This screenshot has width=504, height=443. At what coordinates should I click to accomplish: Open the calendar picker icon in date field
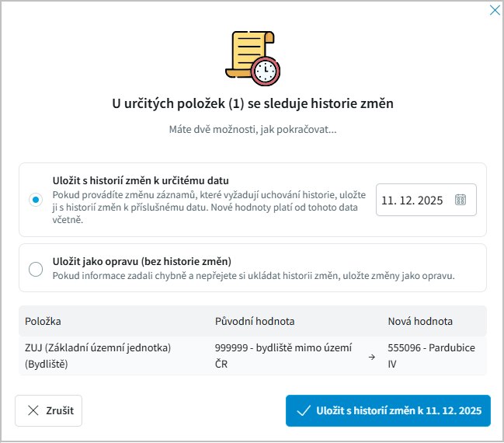[x=461, y=200]
